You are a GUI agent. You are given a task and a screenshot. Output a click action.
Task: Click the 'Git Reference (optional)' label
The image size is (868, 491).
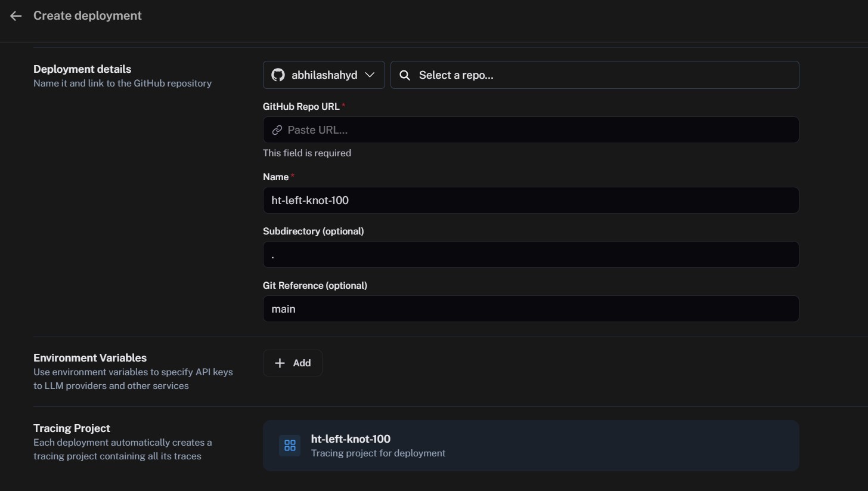[x=315, y=286]
